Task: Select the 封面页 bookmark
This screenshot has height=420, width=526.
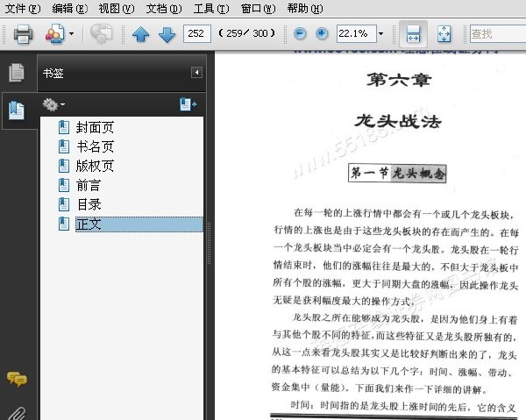Action: pyautogui.click(x=95, y=127)
